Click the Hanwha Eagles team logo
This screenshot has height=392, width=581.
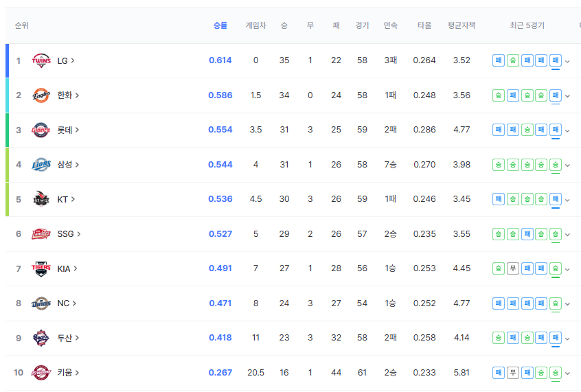point(41,95)
